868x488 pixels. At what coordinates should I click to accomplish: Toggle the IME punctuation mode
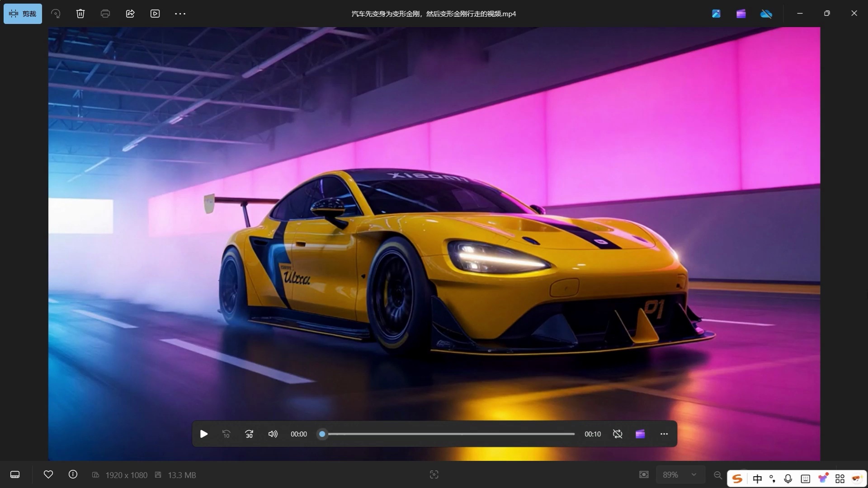click(x=773, y=479)
